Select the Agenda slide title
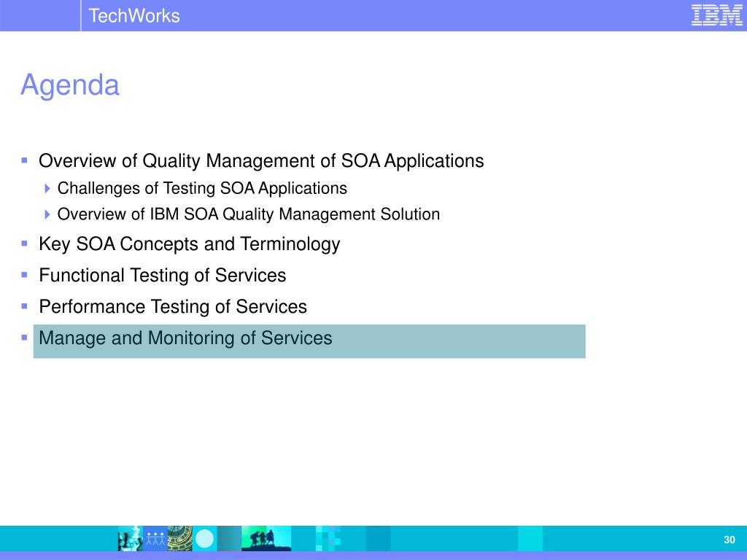Screen dimensions: 747x560 coord(69,85)
